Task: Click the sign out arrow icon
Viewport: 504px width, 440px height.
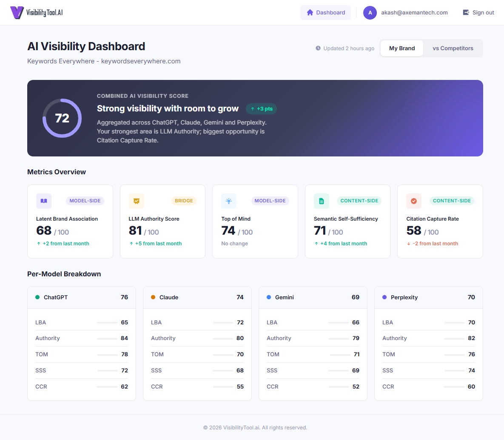Action: (x=465, y=12)
